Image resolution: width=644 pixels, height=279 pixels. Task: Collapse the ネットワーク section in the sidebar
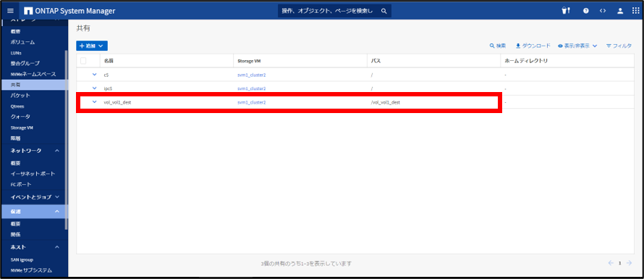[x=57, y=151]
